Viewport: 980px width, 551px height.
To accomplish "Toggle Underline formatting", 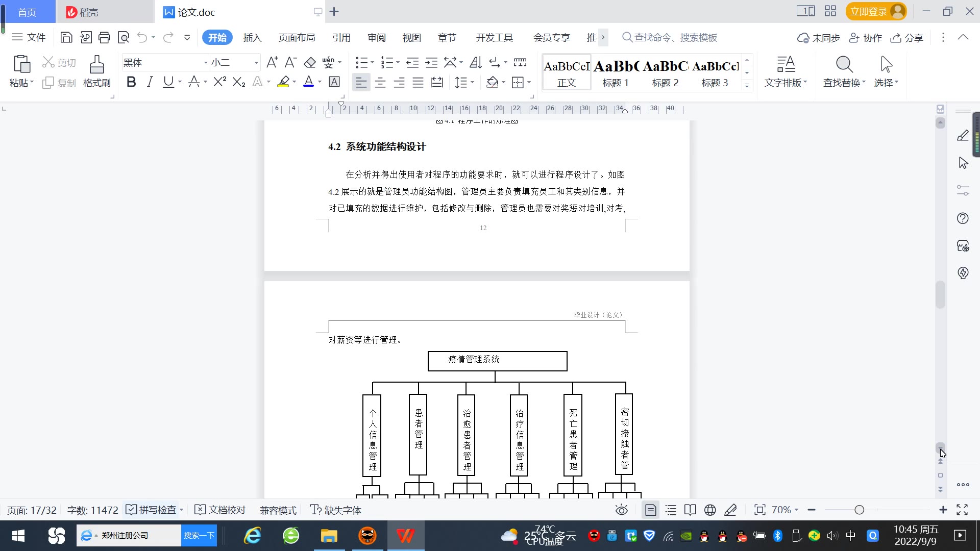I will pos(168,82).
